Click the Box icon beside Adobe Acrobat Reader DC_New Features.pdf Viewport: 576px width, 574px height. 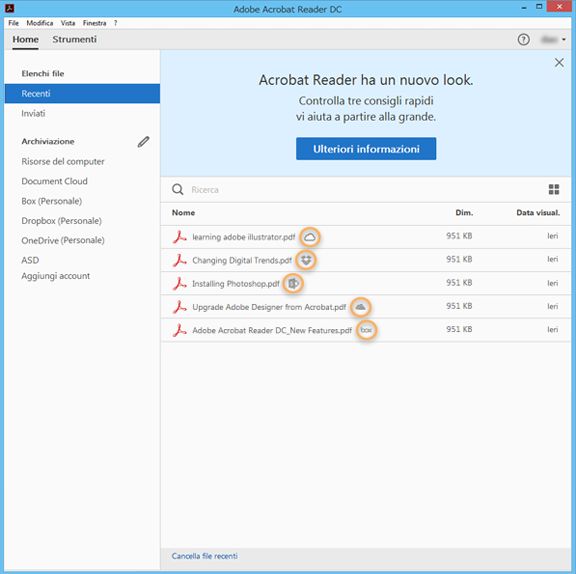(366, 330)
